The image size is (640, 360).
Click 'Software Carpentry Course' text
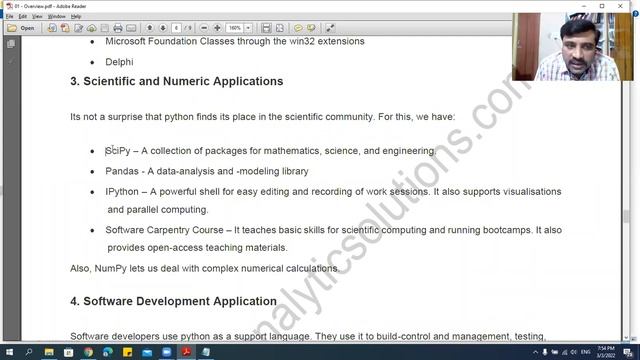tap(164, 230)
